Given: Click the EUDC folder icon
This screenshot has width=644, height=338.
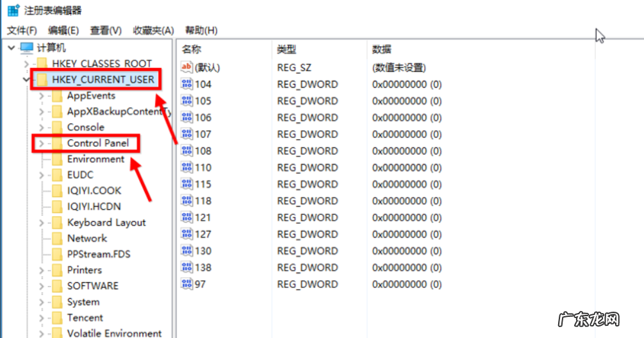Looking at the screenshot, I should [x=58, y=174].
